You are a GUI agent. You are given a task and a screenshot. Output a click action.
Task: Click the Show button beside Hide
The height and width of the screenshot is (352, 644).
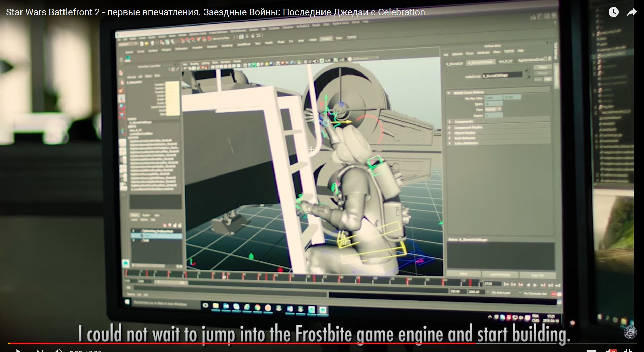[x=538, y=79]
